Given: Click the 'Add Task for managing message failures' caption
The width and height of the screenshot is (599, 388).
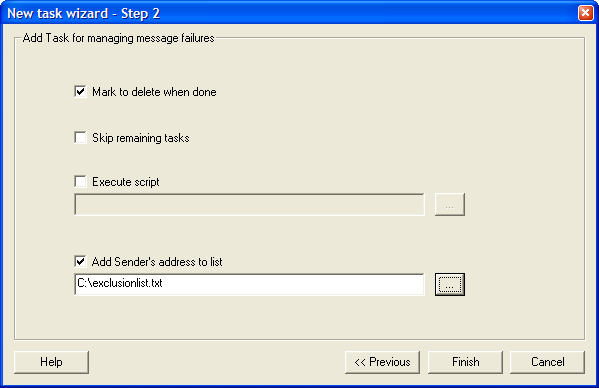Looking at the screenshot, I should coord(118,38).
